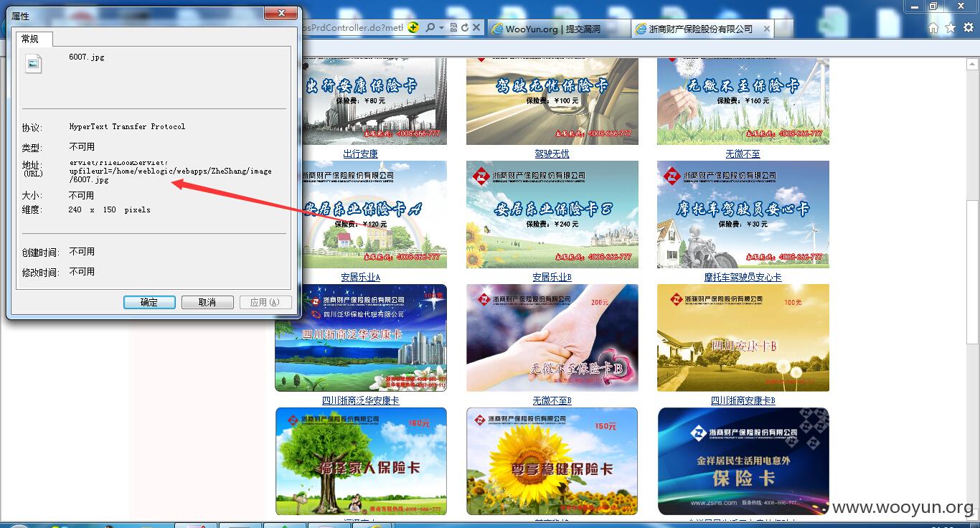Open the 出行安康 link
This screenshot has height=528, width=980.
(360, 154)
